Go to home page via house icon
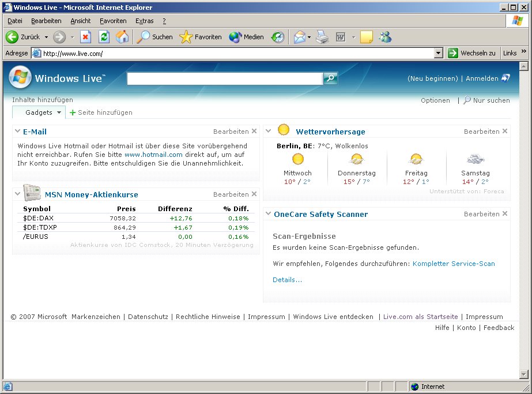532x394 pixels. pos(122,37)
